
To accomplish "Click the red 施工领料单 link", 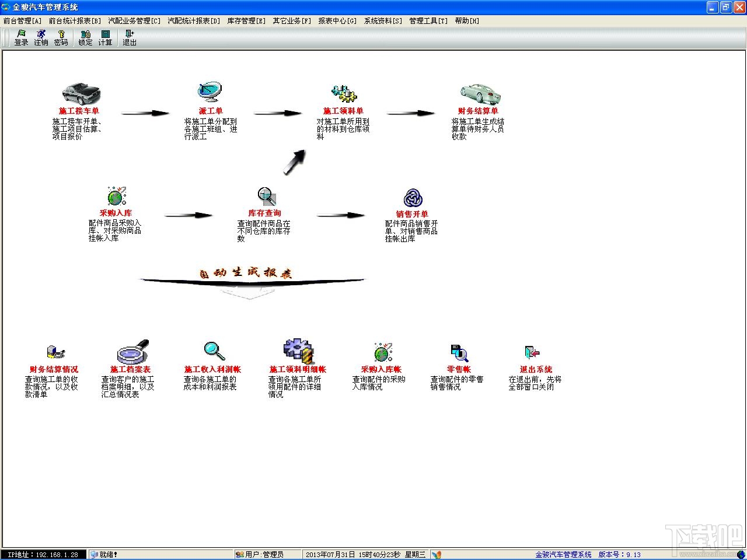I will [x=343, y=111].
